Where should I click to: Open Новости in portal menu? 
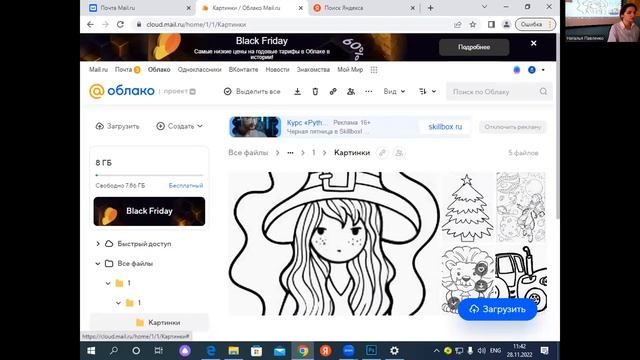coord(277,70)
